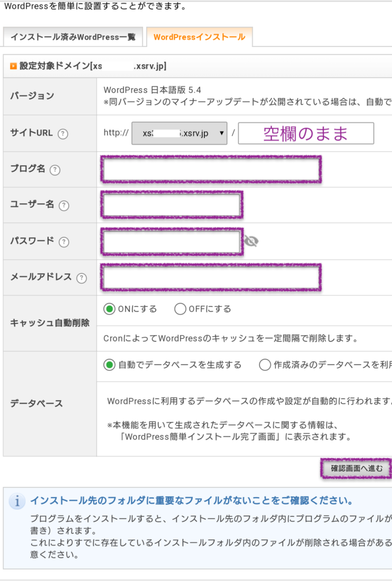
Task: Switch to インストール済みWordPress一覧 tab
Action: point(73,37)
